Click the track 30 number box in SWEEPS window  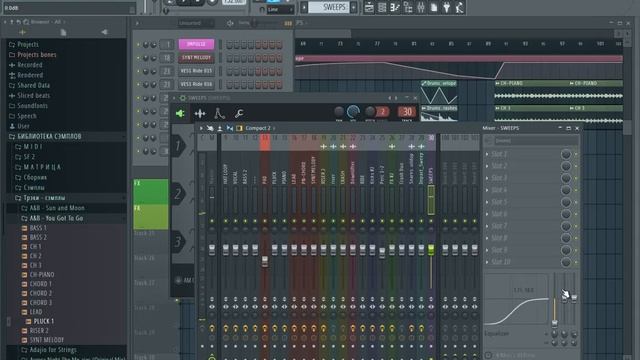407,112
